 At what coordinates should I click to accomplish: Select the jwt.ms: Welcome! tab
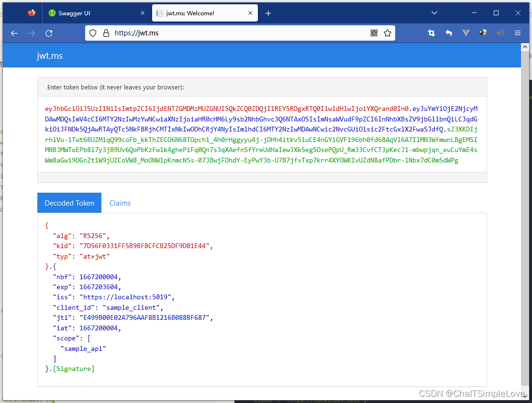tap(205, 13)
